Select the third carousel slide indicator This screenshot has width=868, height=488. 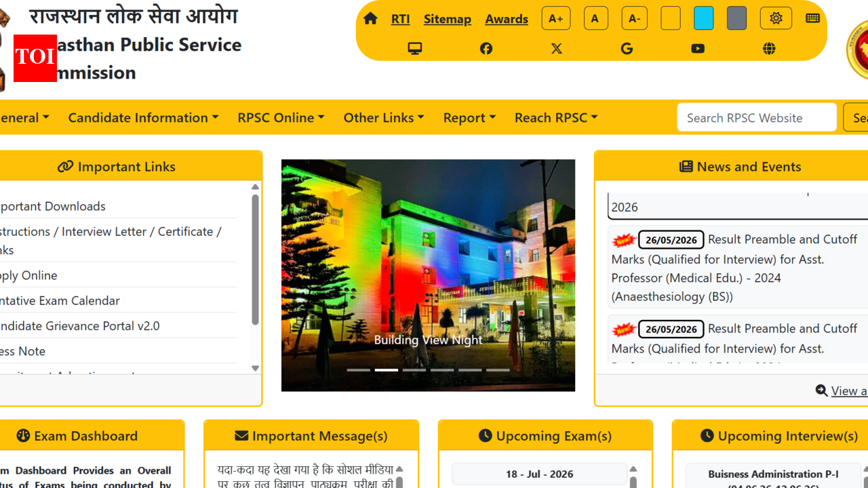tap(414, 370)
